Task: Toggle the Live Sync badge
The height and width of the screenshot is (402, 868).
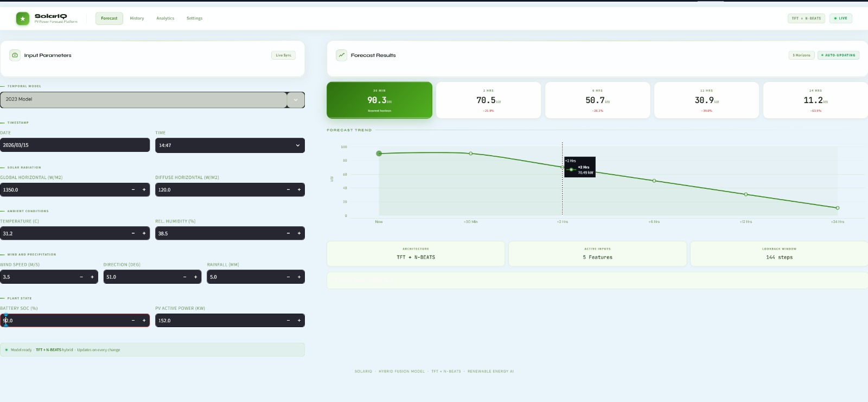Action: click(283, 55)
